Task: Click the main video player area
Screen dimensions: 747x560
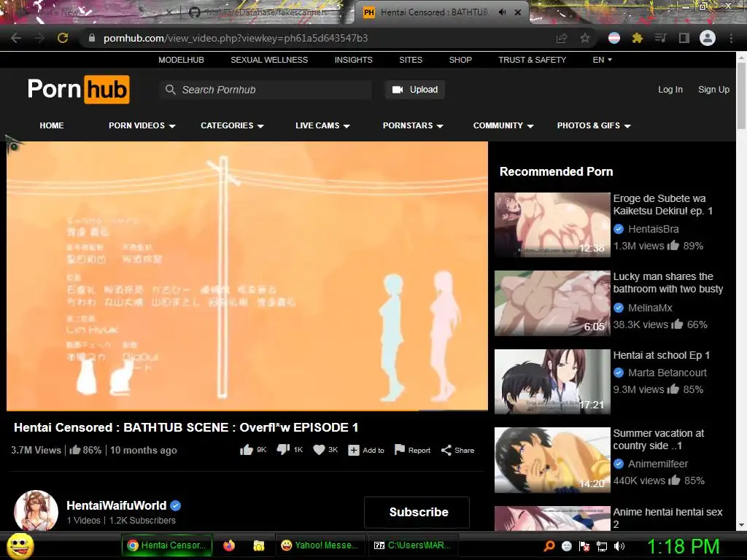Action: (247, 276)
